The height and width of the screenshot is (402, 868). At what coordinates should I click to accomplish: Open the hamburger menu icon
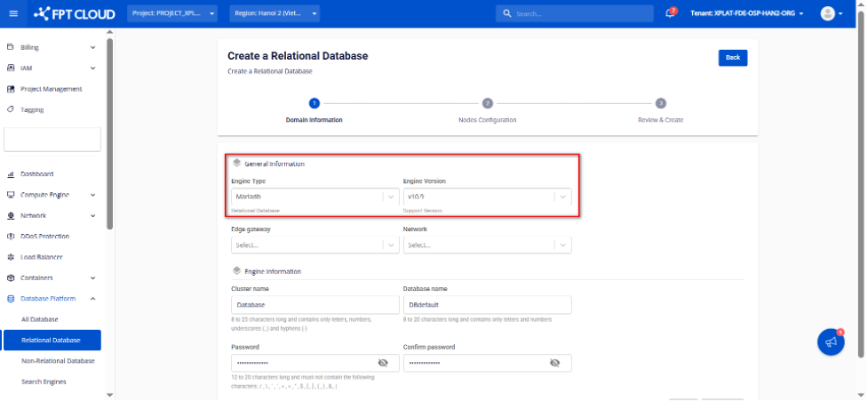tap(13, 14)
